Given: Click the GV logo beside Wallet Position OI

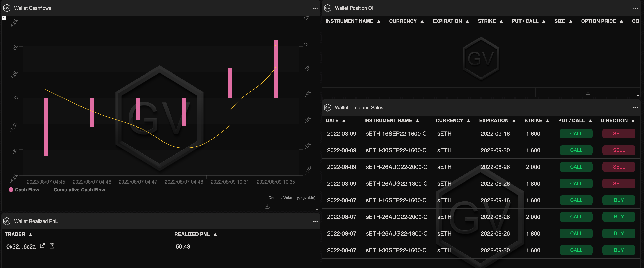Looking at the screenshot, I should click(327, 8).
